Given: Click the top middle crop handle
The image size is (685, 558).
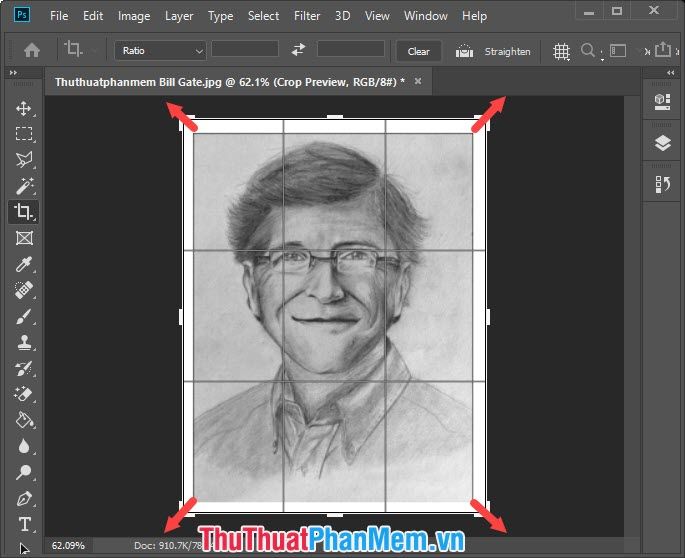Looking at the screenshot, I should 335,117.
